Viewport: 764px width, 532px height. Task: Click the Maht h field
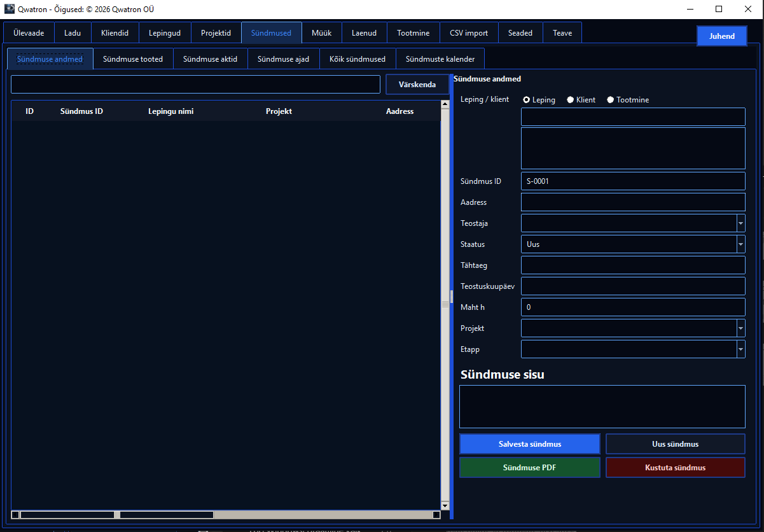tap(633, 307)
